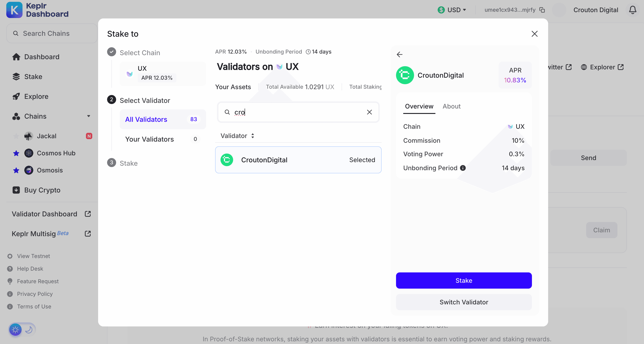This screenshot has width=644, height=344.
Task: Click the Switch Validator button
Action: pos(464,302)
